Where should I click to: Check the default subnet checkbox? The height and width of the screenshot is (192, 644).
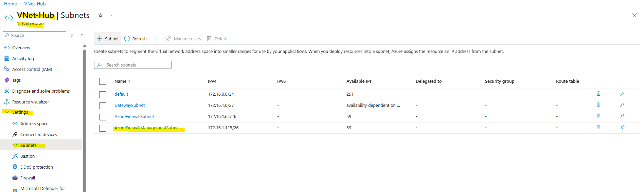(x=103, y=95)
